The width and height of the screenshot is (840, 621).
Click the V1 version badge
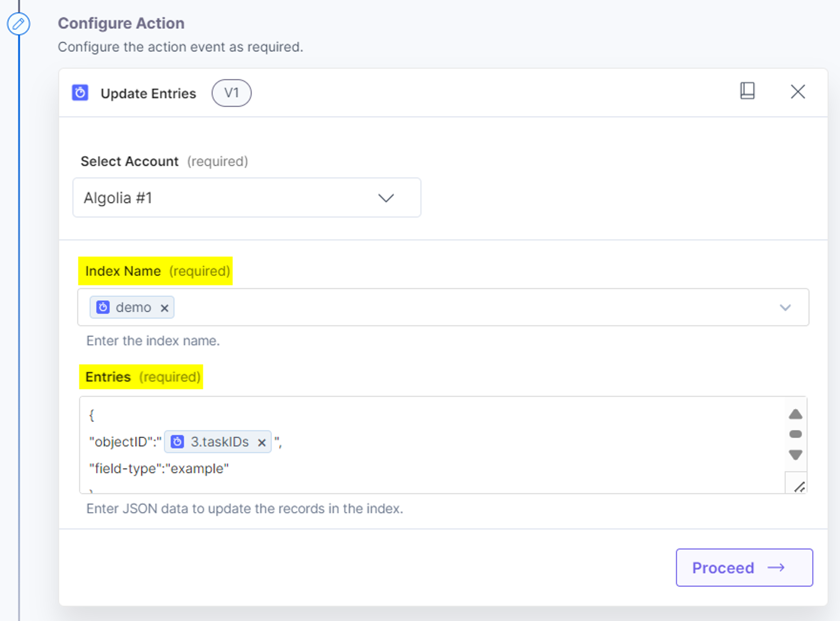231,93
